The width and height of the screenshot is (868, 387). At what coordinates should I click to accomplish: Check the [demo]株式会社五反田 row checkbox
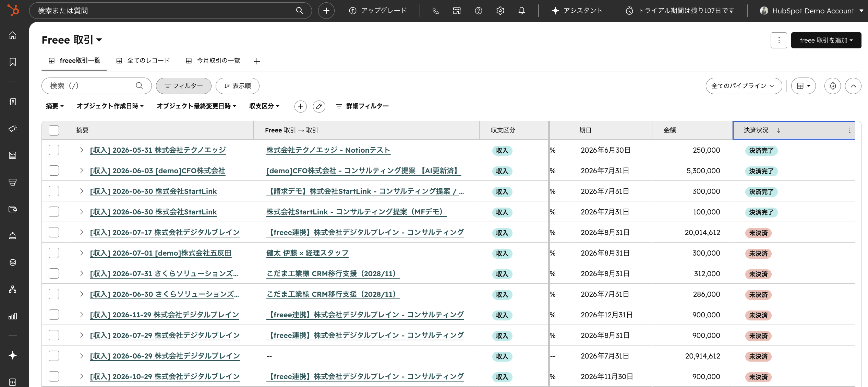[54, 253]
